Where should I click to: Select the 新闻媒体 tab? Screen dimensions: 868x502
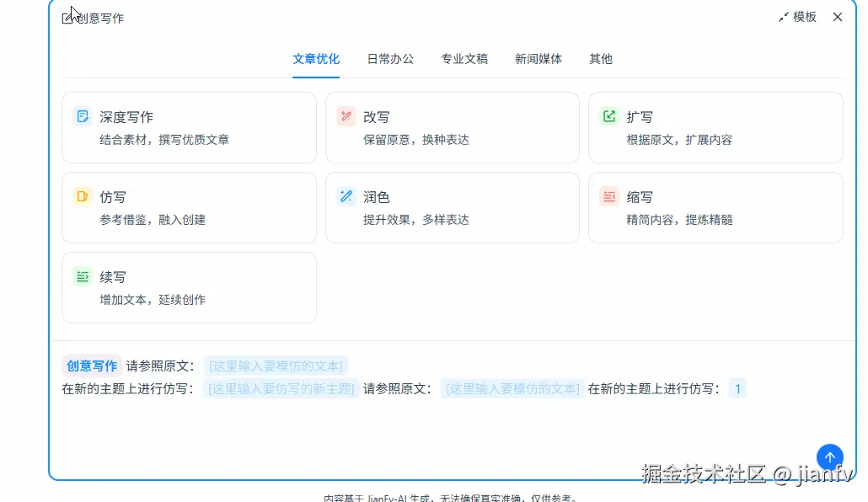point(538,59)
